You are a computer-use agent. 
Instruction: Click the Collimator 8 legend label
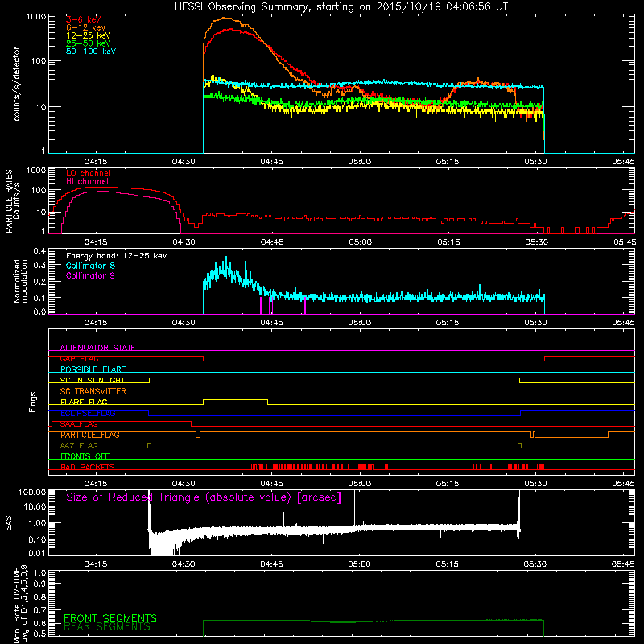[90, 266]
